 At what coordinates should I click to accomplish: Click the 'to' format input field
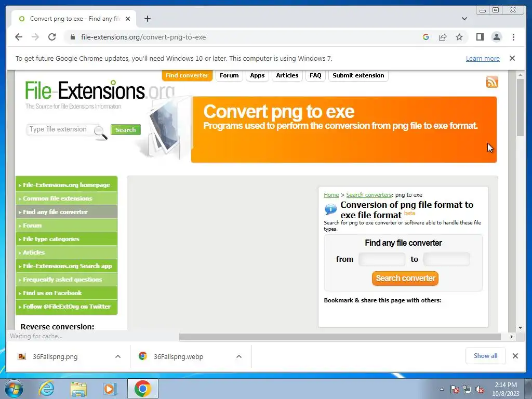click(x=446, y=259)
